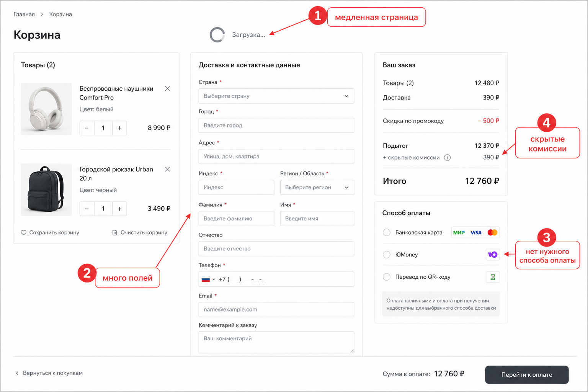Click the Беспроводные наушники Comfort Pro title
Image resolution: width=588 pixels, height=392 pixels.
pos(116,93)
